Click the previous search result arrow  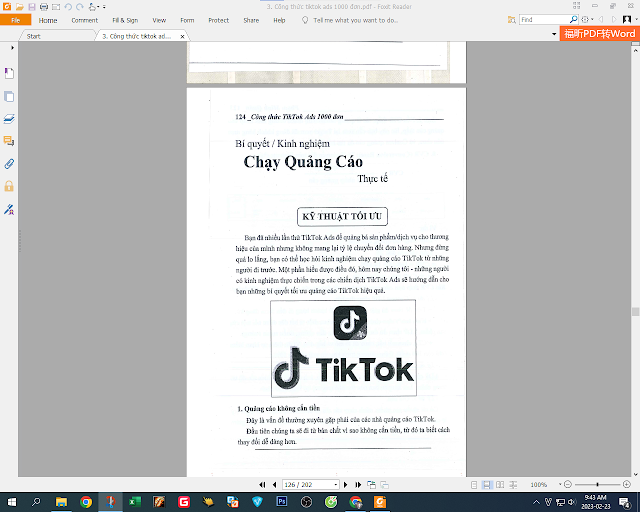601,20
